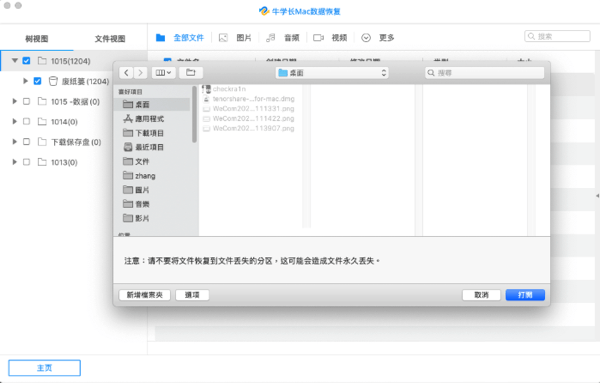
Task: Select the 全部文件 filter
Action: pyautogui.click(x=189, y=37)
